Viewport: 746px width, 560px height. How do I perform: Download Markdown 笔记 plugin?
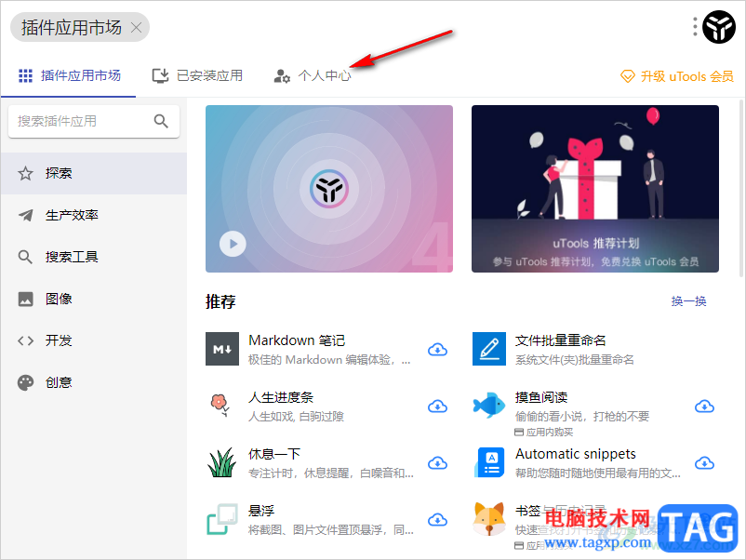click(438, 350)
